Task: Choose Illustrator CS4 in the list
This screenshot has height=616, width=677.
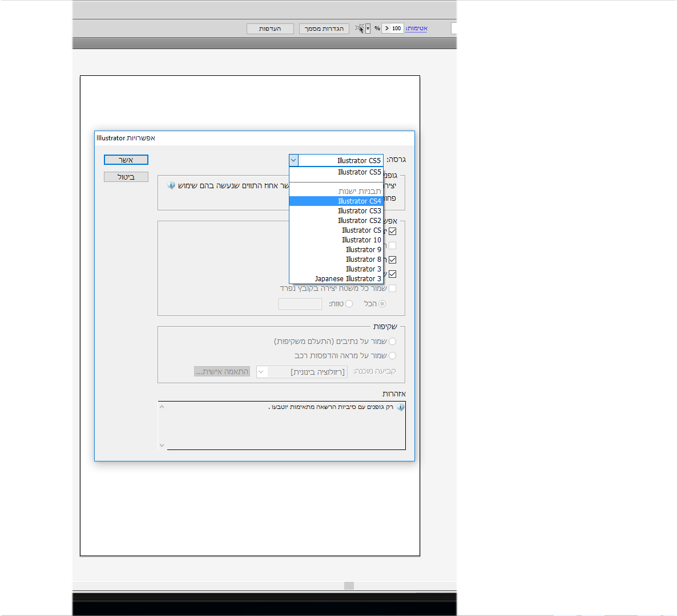Action: [x=336, y=201]
